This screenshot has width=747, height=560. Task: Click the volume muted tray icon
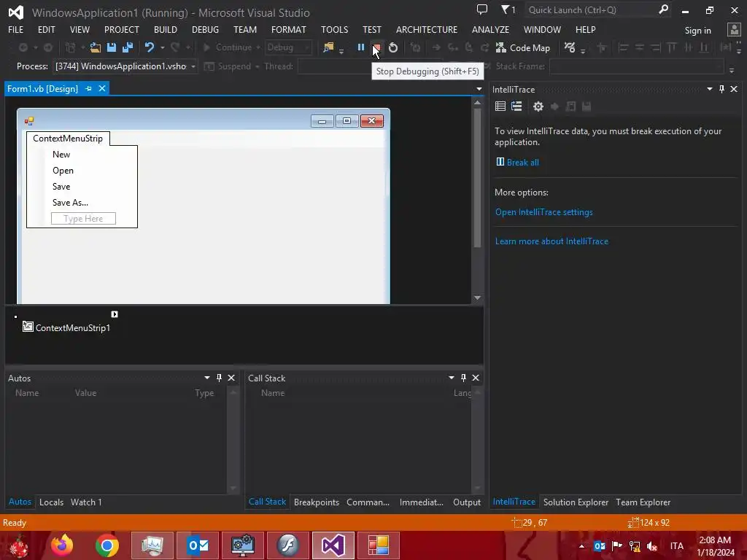click(x=651, y=546)
